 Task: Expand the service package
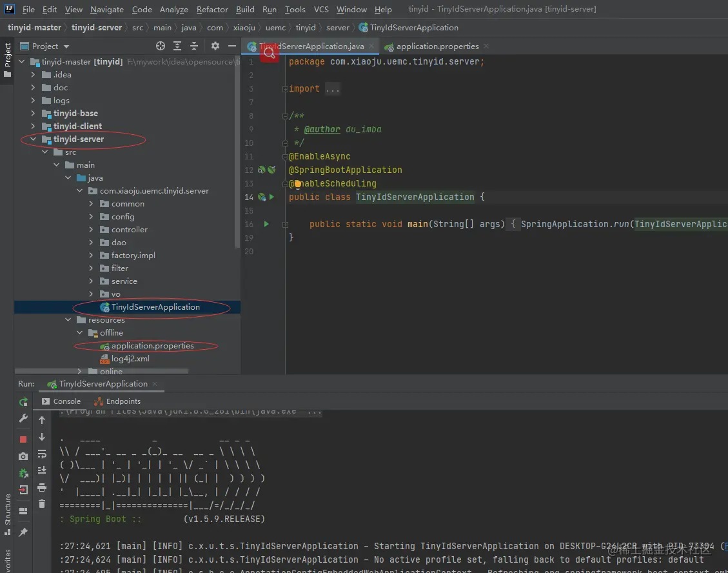pos(91,281)
